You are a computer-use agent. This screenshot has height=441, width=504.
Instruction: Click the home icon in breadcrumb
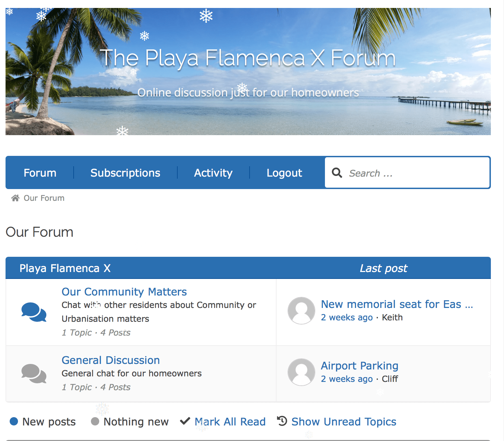click(15, 198)
